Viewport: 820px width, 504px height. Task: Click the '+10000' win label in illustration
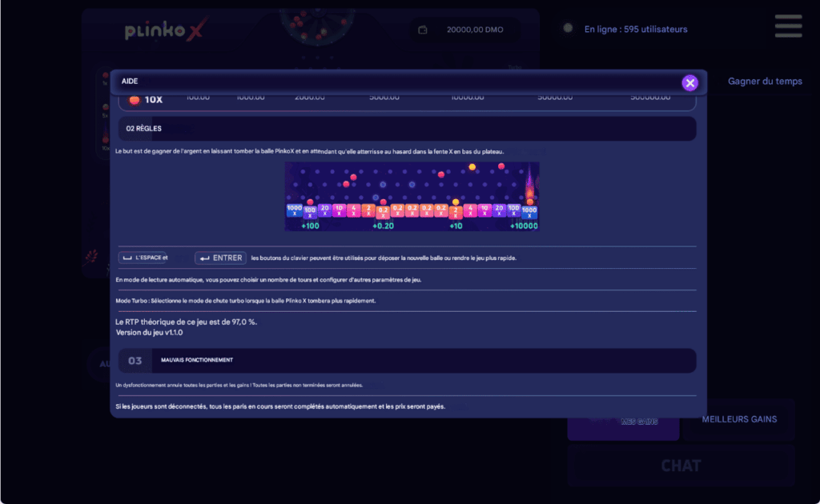pos(524,226)
